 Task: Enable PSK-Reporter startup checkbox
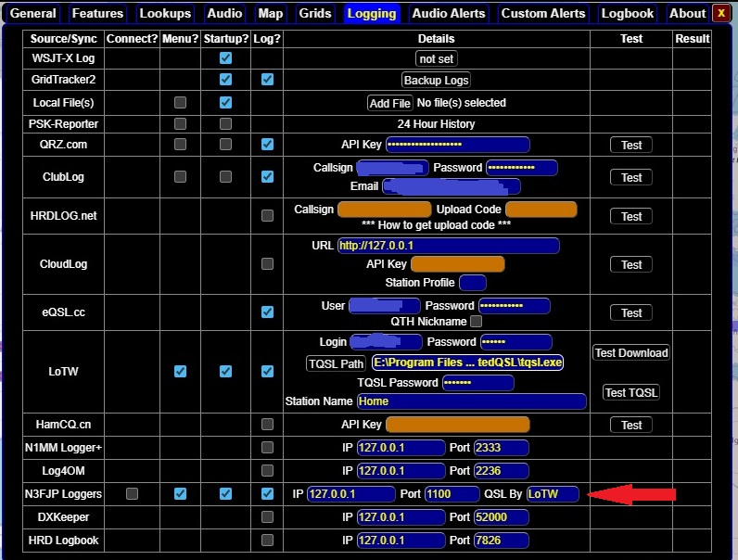click(225, 123)
